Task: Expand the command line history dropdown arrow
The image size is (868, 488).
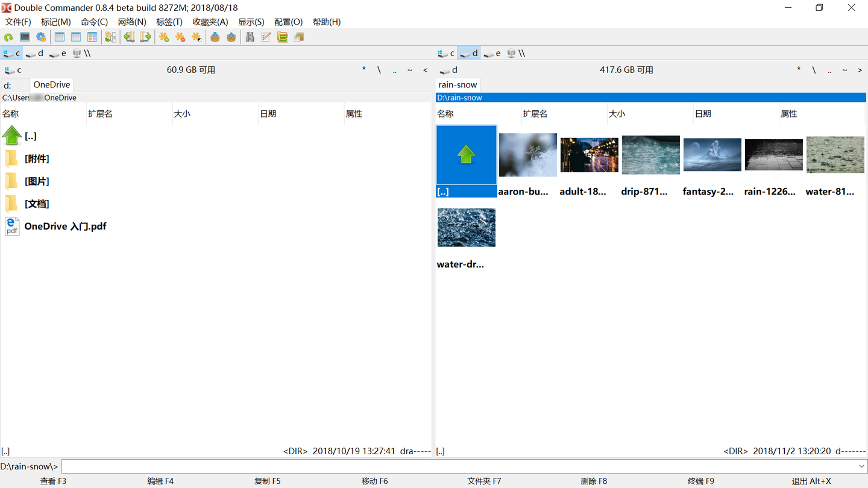Action: pos(861,466)
